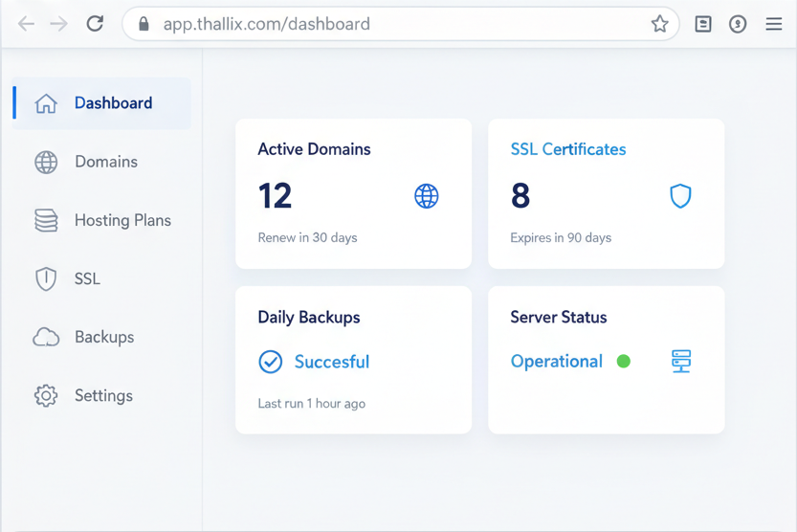Open Settings in the sidebar
This screenshot has width=797, height=532.
pos(101,395)
